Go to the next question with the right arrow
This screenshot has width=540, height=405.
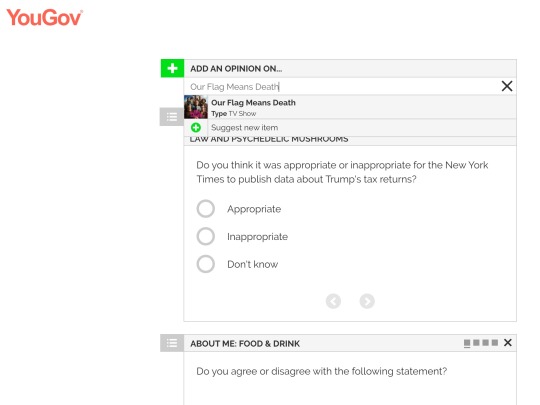coord(367,301)
